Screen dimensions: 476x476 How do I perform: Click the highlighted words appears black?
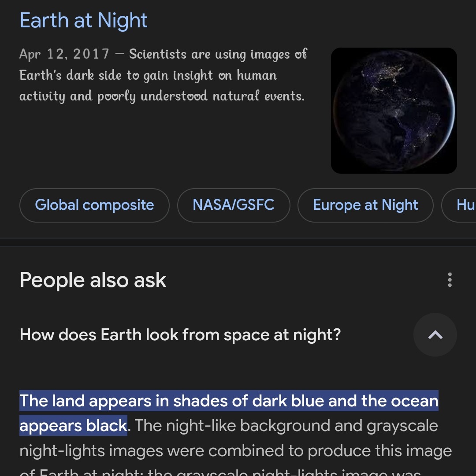point(73,426)
